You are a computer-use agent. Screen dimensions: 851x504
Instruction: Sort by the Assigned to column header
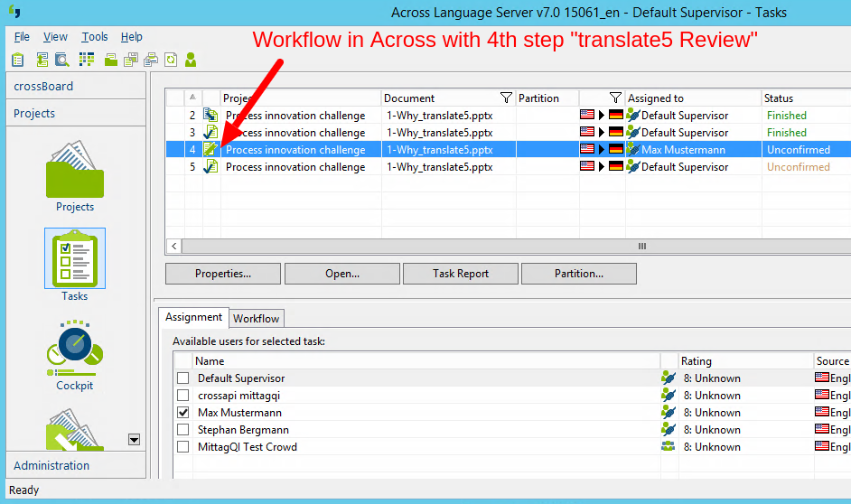(693, 98)
